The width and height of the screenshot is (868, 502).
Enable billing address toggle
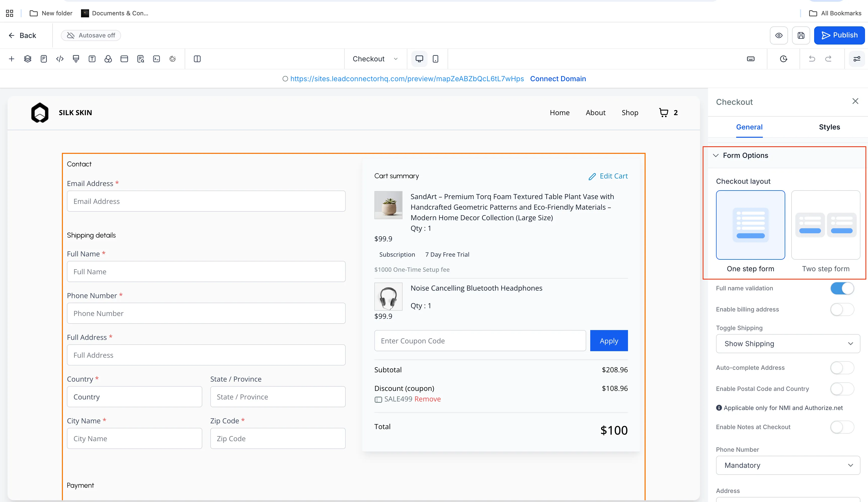click(842, 309)
